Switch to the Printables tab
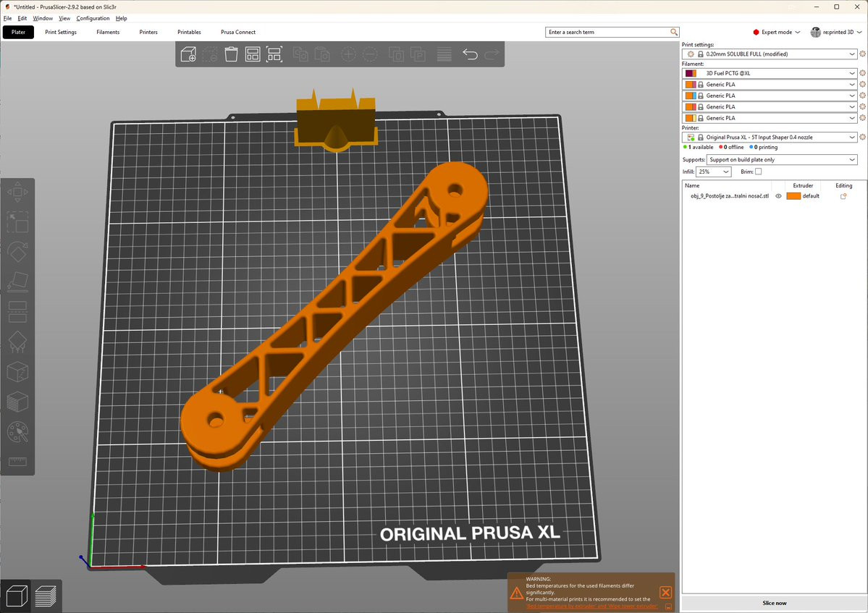The height and width of the screenshot is (613, 868). pos(190,32)
